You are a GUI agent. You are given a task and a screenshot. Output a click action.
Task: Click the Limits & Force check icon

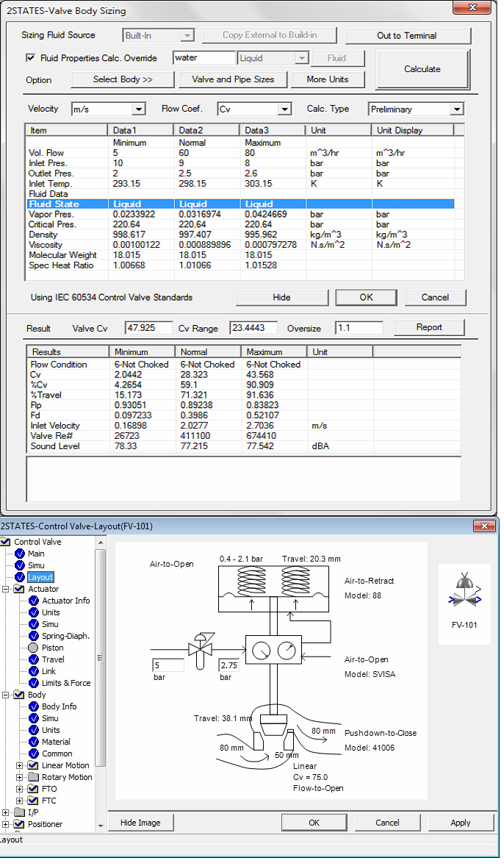click(33, 683)
